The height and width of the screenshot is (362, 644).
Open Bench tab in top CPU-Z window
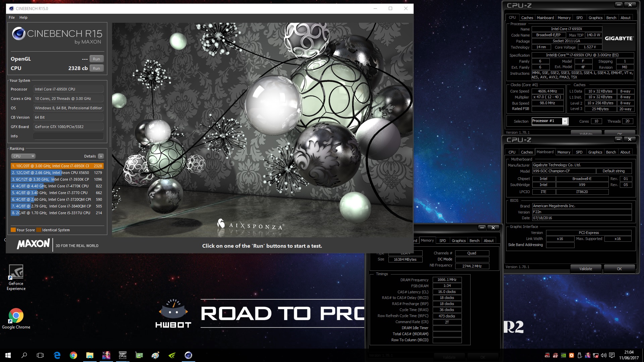coord(611,18)
